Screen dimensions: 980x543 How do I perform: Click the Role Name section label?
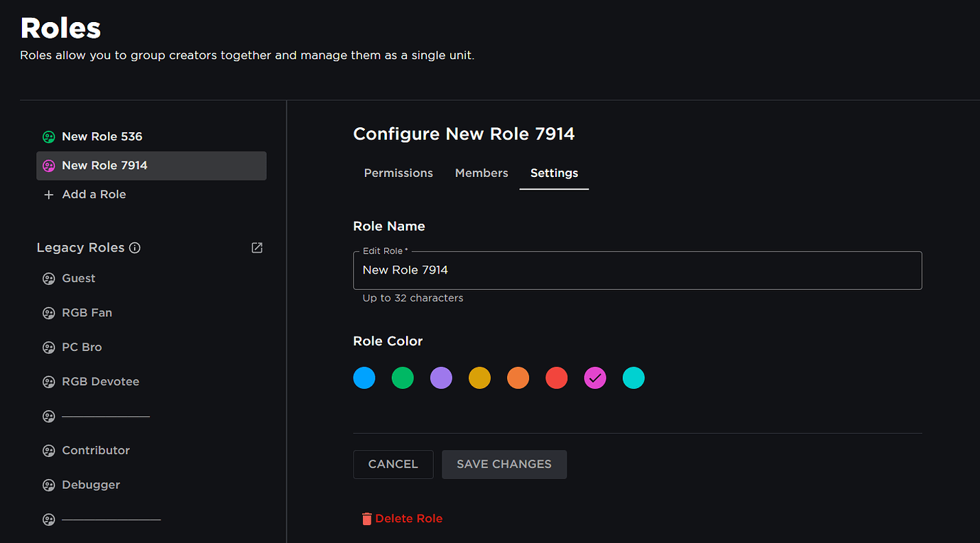pyautogui.click(x=389, y=227)
